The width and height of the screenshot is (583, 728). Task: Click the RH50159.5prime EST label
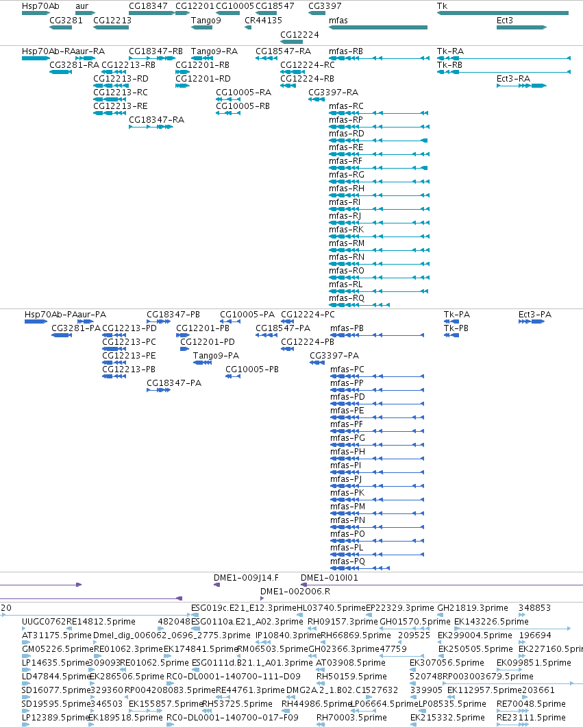[351, 677]
